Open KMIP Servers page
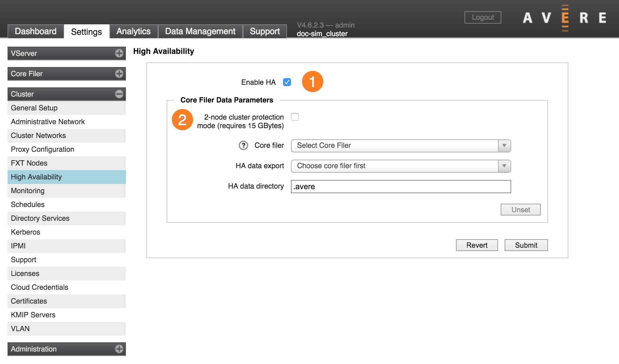Viewport: 619px width, 364px height. [x=67, y=315]
